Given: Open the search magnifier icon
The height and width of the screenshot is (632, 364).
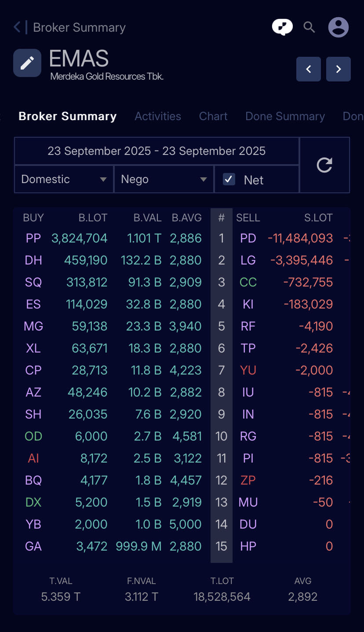Looking at the screenshot, I should coord(309,27).
